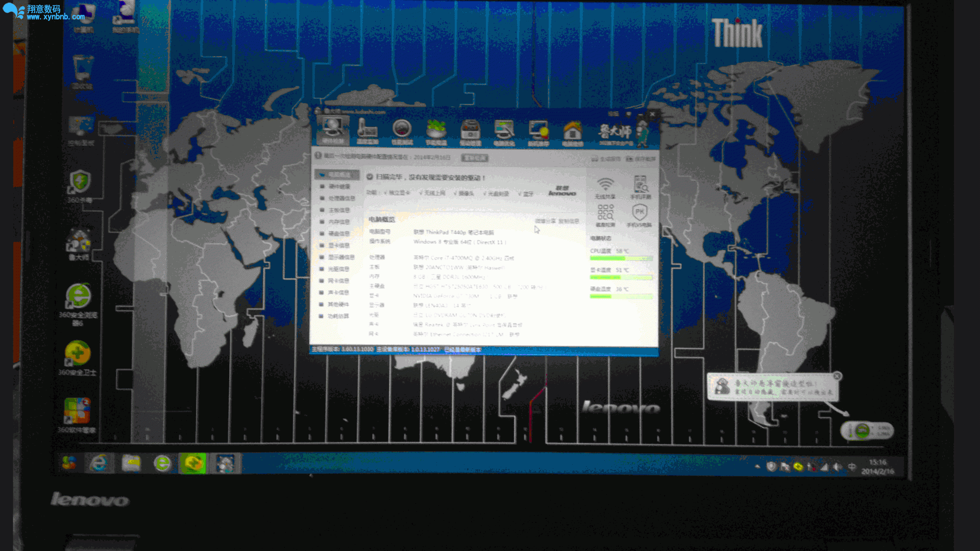Click the 中 input method indicator
Screen dimensions: 980x551
[x=851, y=467]
